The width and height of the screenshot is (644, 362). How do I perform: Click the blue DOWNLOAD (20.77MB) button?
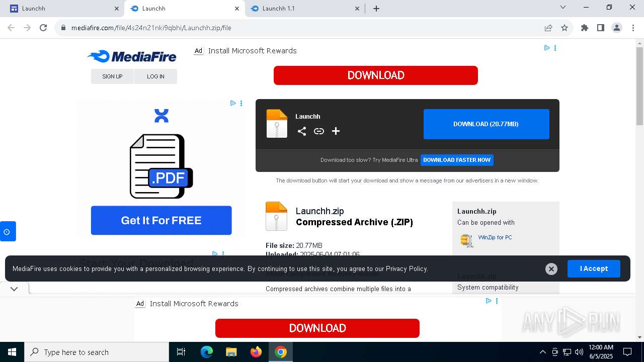486,124
